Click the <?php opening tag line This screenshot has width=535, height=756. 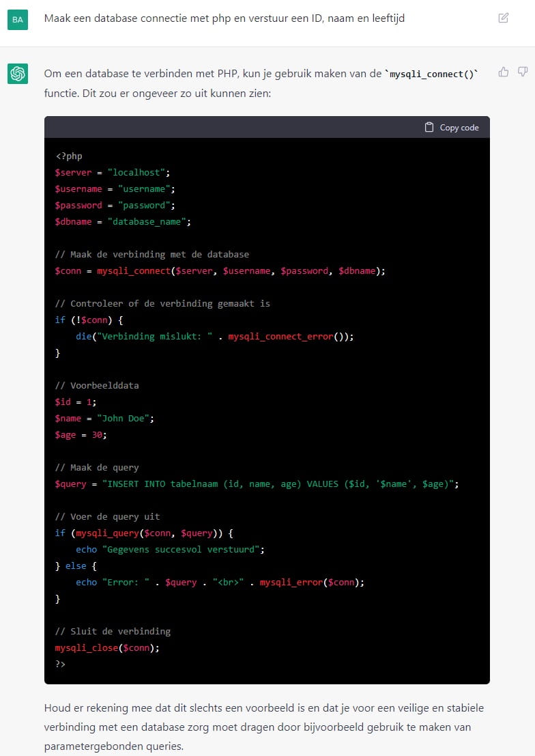(x=69, y=156)
